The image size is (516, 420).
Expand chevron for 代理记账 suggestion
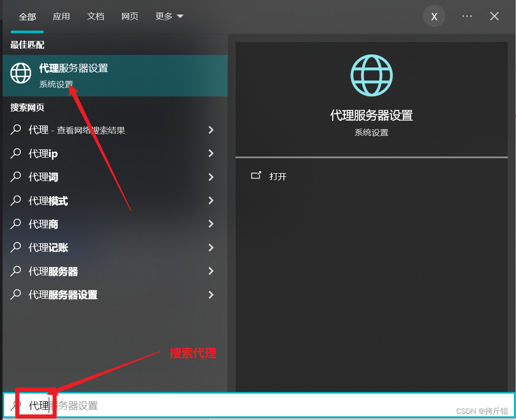click(x=211, y=247)
